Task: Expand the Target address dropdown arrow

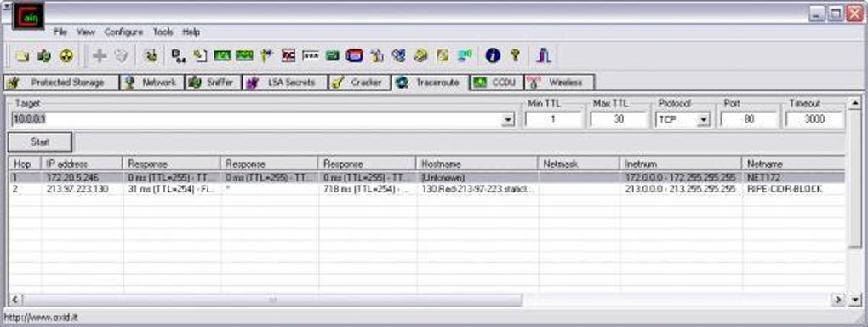Action: (x=508, y=120)
